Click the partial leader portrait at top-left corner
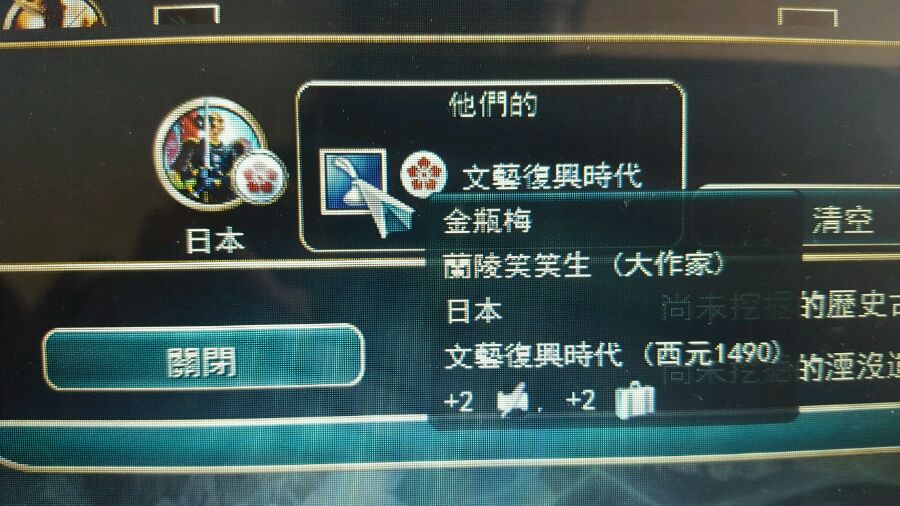This screenshot has width=900, height=506. point(53,13)
